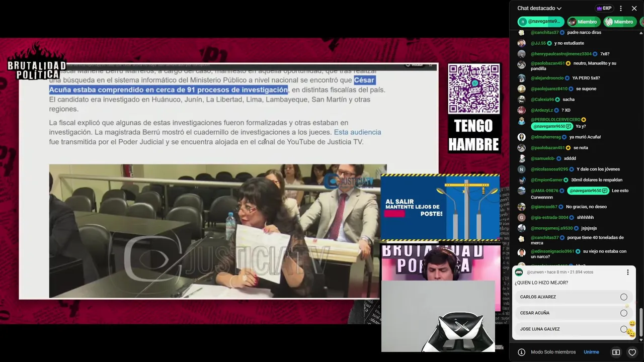
Task: Click username @canchitas37 with 'padre narco diras'
Action: tap(544, 32)
